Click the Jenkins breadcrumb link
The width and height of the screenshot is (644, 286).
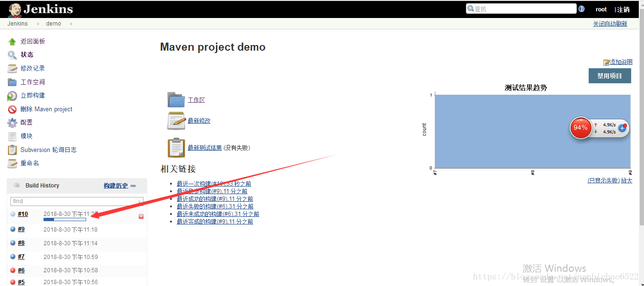pos(18,24)
